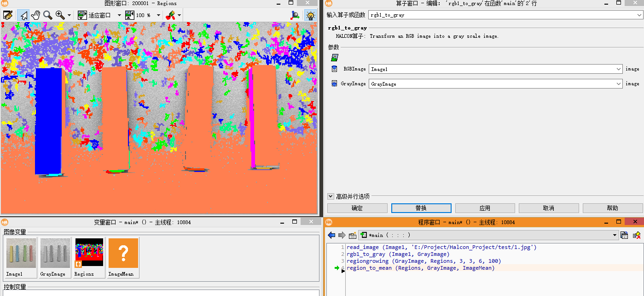Open the GrayImage value dropdown

619,83
